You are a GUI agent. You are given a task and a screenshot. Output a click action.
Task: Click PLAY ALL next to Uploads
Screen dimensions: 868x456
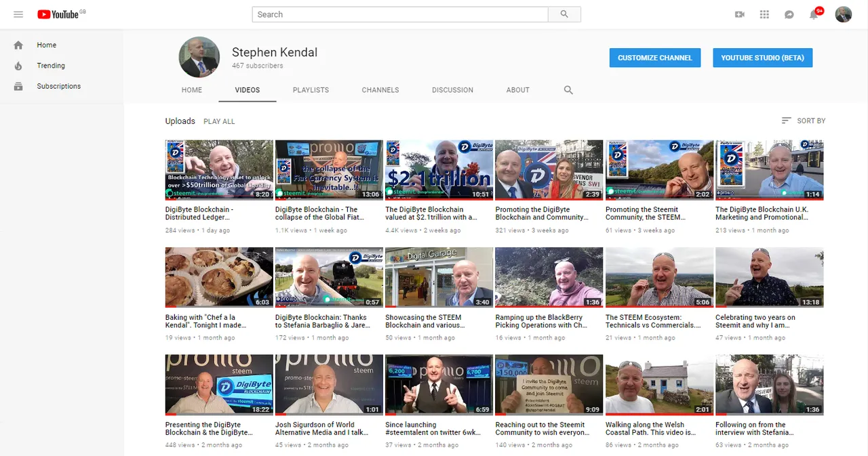point(219,121)
